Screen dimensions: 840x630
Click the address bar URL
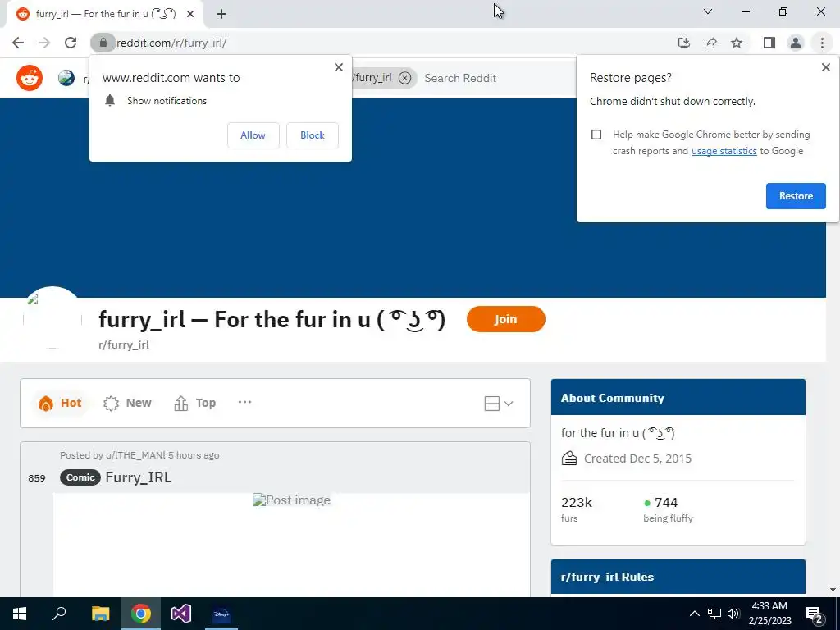coord(171,43)
